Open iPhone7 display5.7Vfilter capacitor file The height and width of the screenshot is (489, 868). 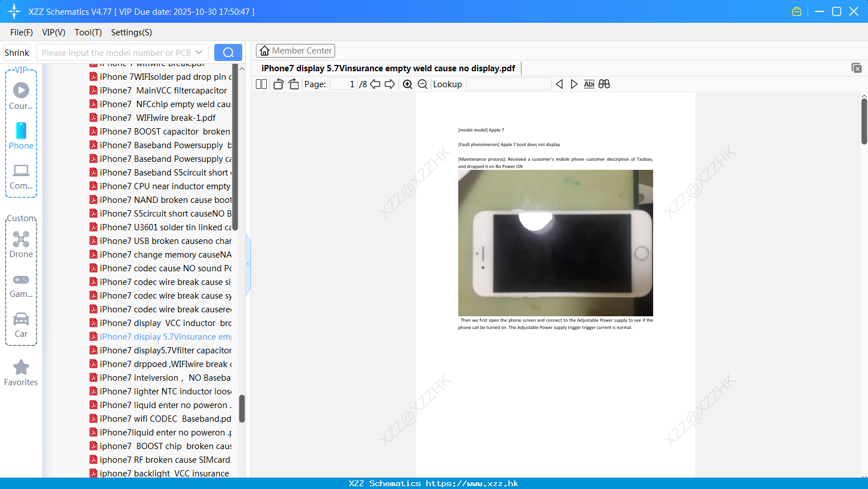tap(161, 351)
